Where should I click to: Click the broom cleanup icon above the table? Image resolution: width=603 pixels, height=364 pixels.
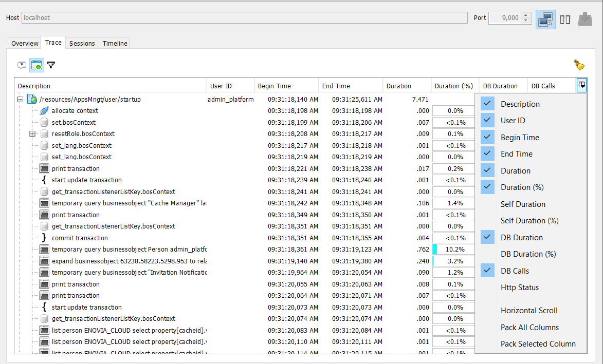579,64
